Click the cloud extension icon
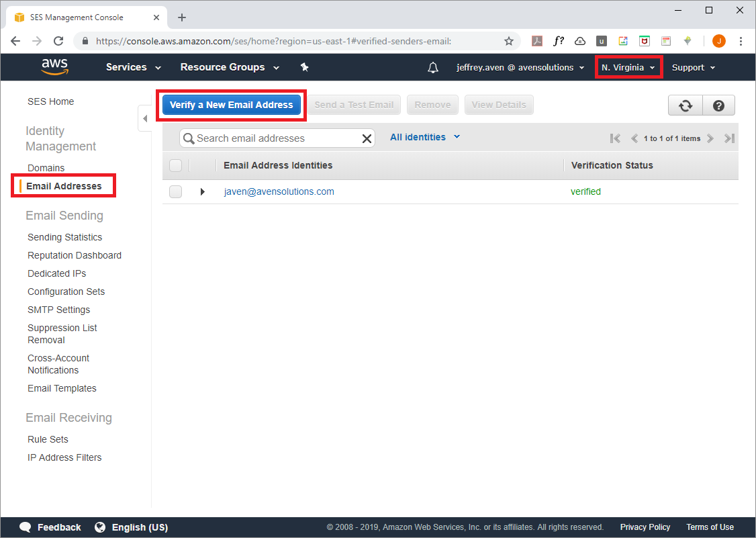Image resolution: width=756 pixels, height=538 pixels. pyautogui.click(x=580, y=41)
